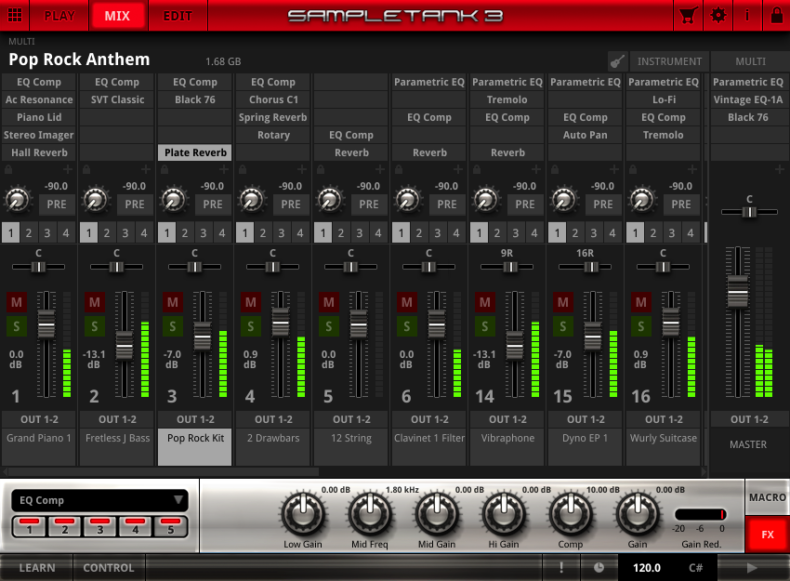Open settings gear icon

tap(718, 15)
